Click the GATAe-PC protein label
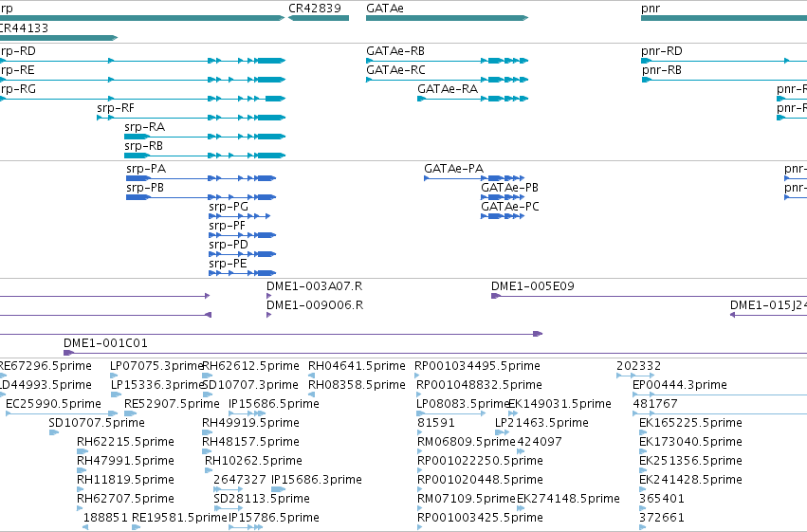This screenshot has height=532, width=807. tap(510, 207)
